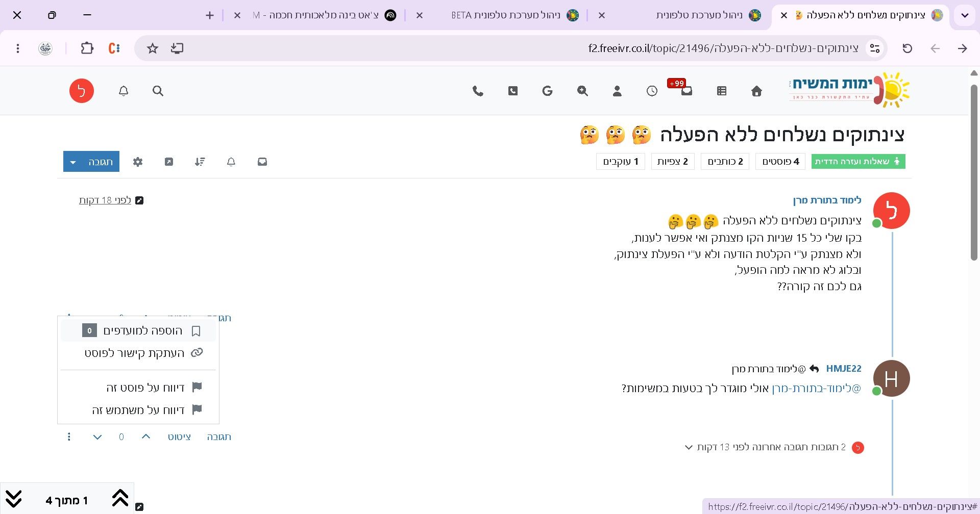The image size is (980, 514).
Task: Open the home icon in forum navbar
Action: [756, 91]
